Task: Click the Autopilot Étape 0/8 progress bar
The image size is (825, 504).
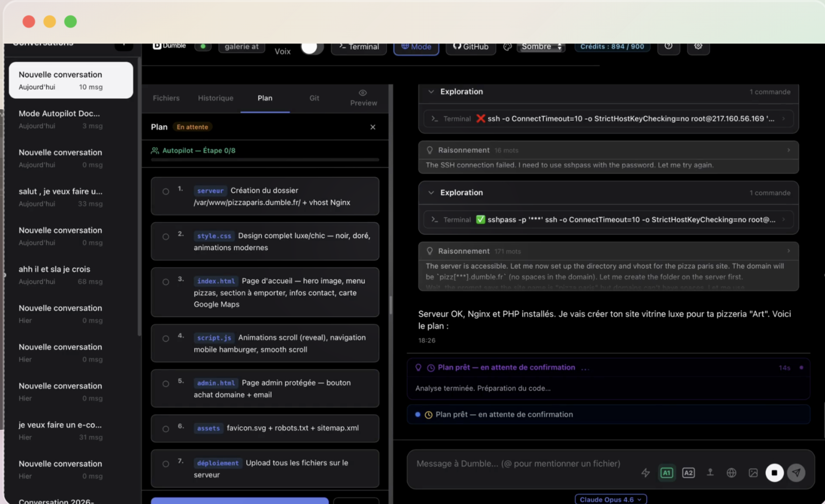Action: pyautogui.click(x=265, y=160)
